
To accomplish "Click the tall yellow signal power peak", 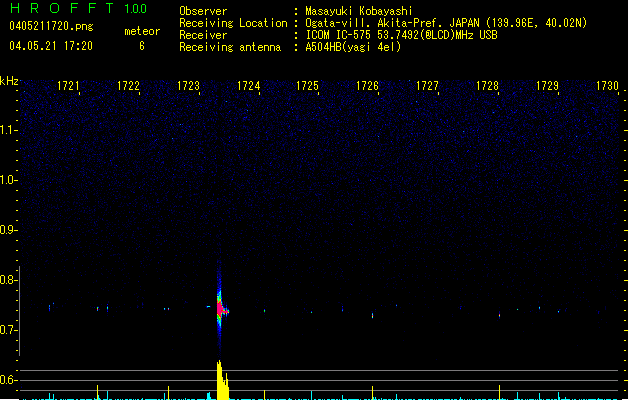I will point(220,380).
